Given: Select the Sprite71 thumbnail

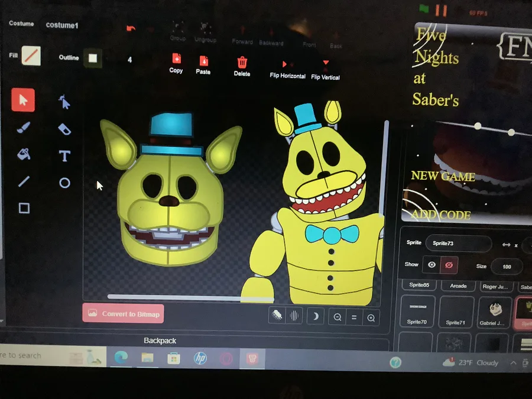Looking at the screenshot, I should click(456, 312).
